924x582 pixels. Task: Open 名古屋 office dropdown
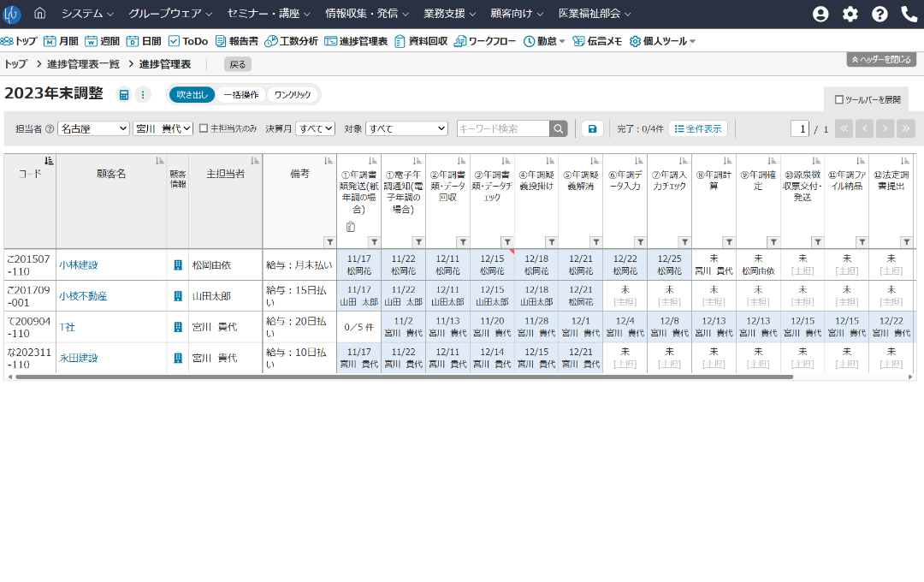[x=94, y=128]
